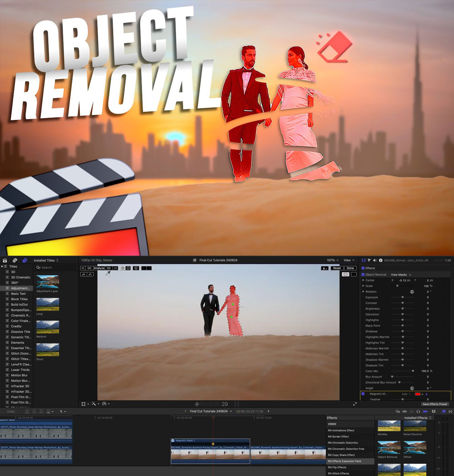Image resolution: width=454 pixels, height=476 pixels.
Task: Click Save Effects Preset button
Action: click(x=434, y=404)
